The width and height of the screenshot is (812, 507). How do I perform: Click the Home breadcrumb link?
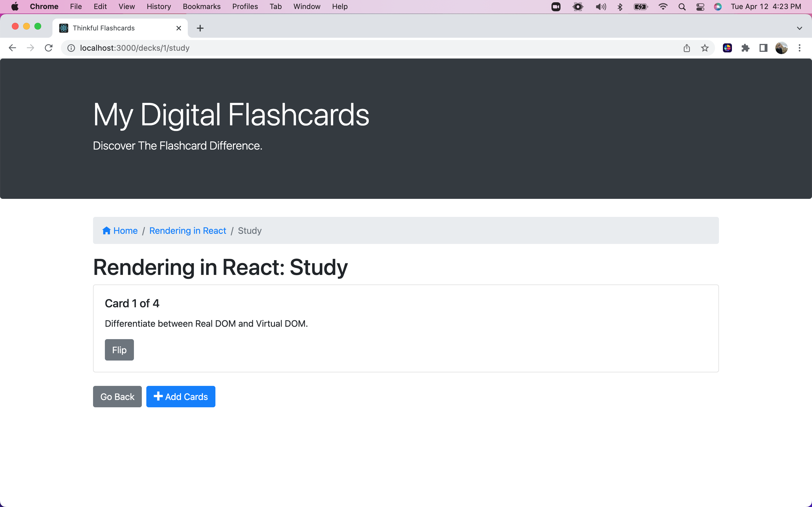(125, 231)
